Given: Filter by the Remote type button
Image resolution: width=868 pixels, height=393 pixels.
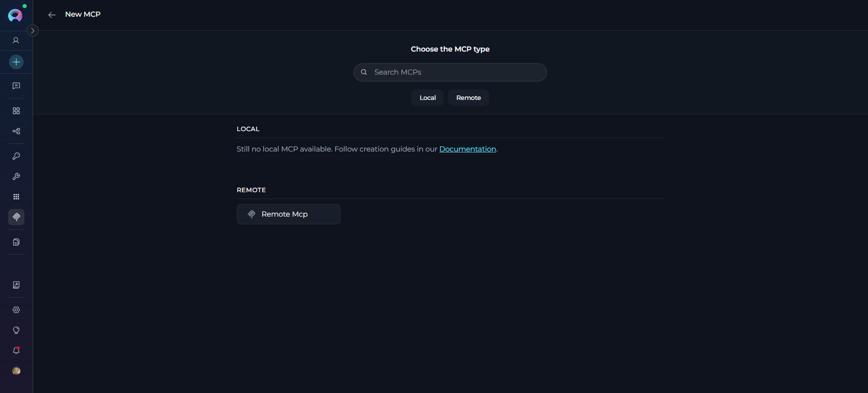Looking at the screenshot, I should point(468,98).
